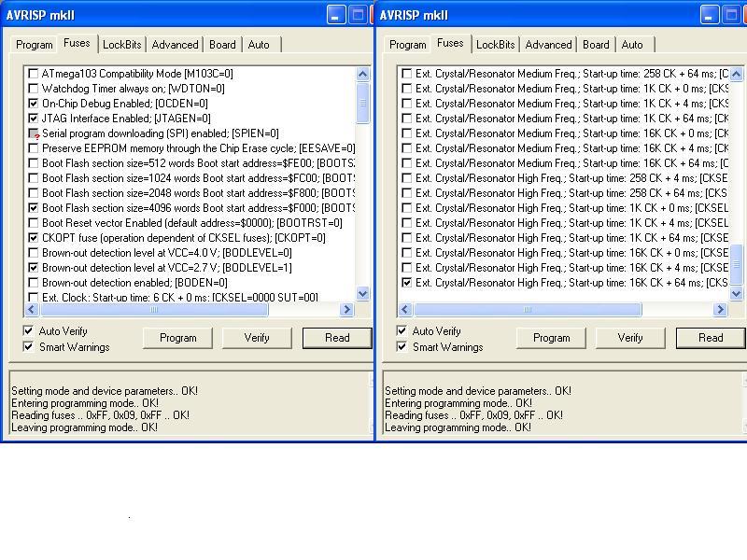The width and height of the screenshot is (747, 560).
Task: Click Program button in left window
Action: click(177, 338)
